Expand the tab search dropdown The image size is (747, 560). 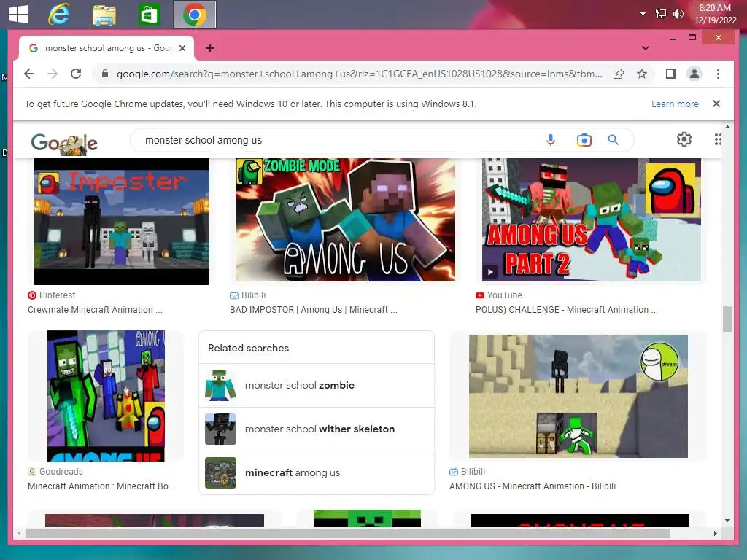tap(646, 48)
